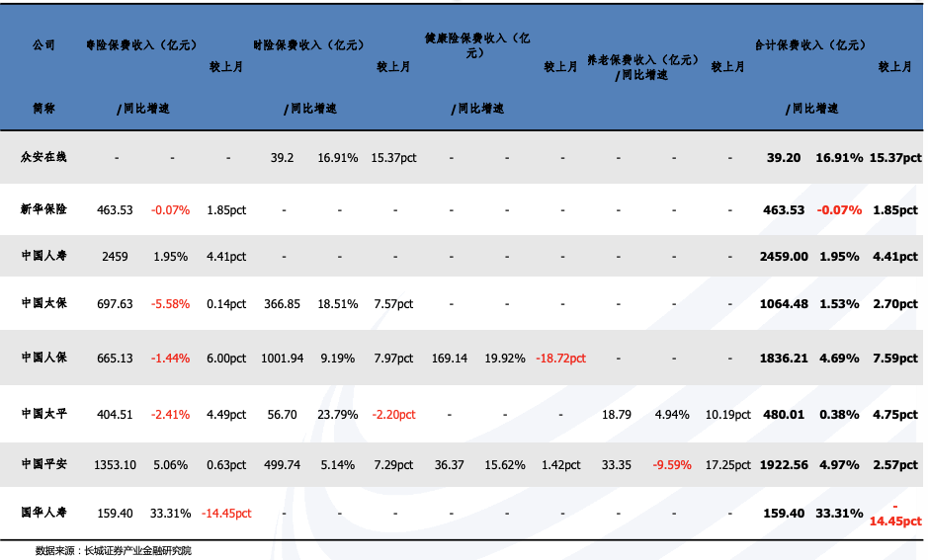Select the red -2.41% cell

(170, 415)
